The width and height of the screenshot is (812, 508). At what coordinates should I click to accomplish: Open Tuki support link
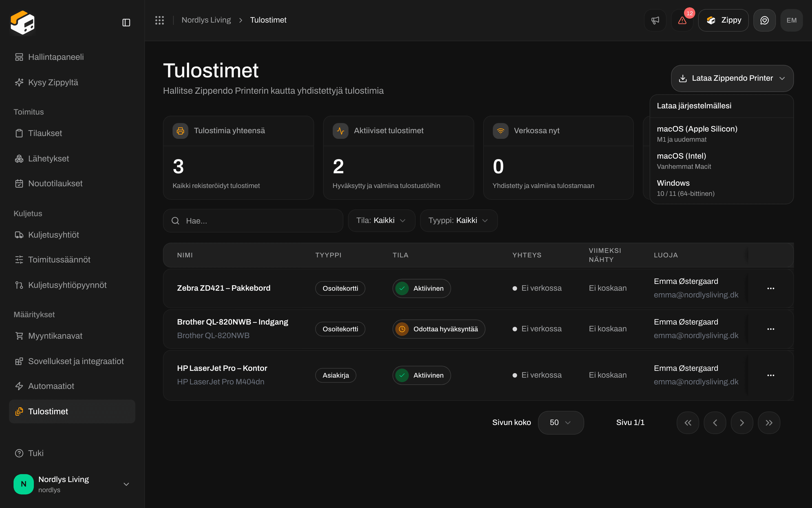[x=72, y=453]
